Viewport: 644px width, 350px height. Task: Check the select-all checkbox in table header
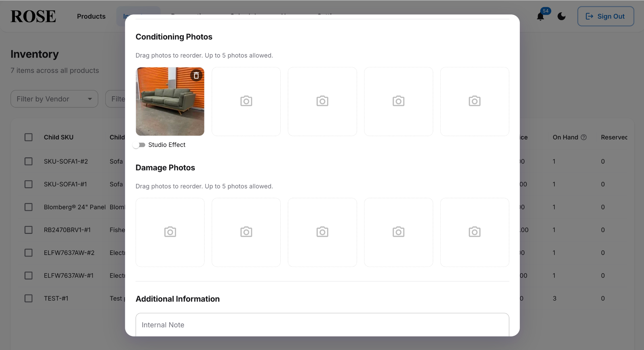[x=28, y=137]
